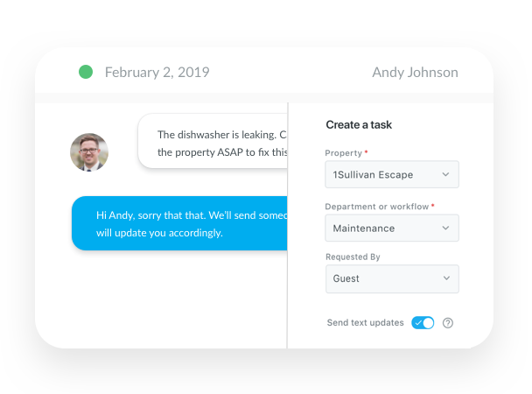The height and width of the screenshot is (394, 532).
Task: Click the Create a task heading
Action: [x=359, y=125]
